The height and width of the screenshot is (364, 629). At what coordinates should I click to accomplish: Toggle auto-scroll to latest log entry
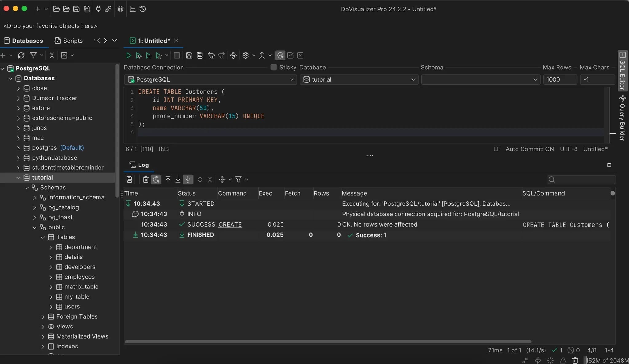[188, 180]
